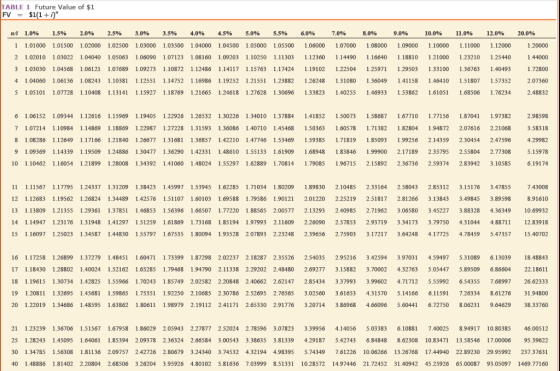
Task: Click the 'Future Value of $1' table title
Action: click(64, 7)
